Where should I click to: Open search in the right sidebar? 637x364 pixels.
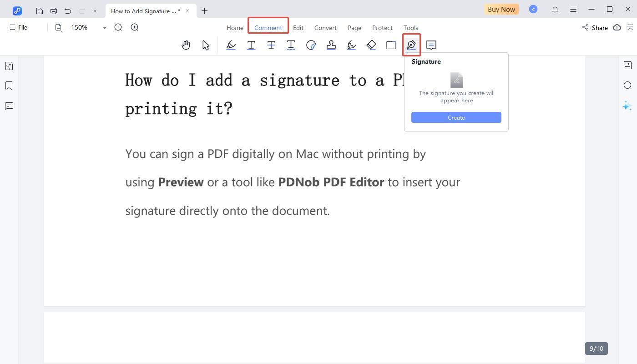(628, 85)
